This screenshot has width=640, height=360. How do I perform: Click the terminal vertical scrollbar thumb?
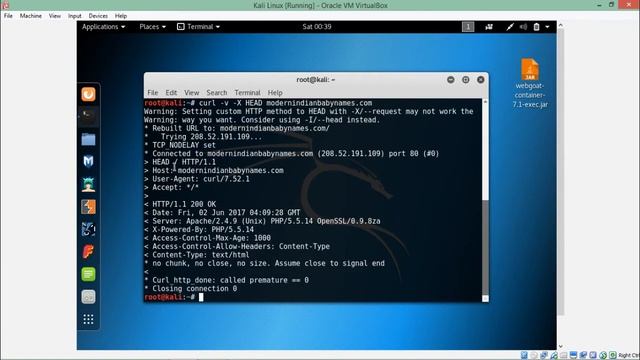pos(485,247)
